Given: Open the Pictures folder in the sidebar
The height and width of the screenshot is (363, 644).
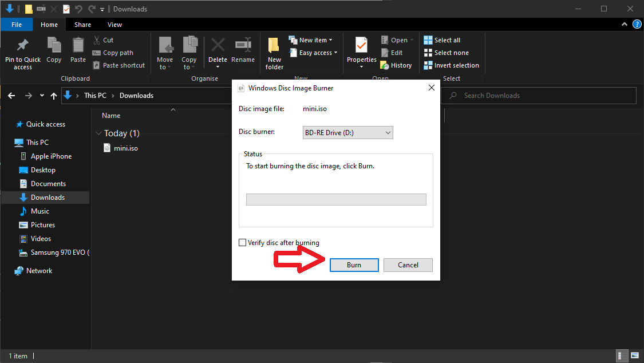Looking at the screenshot, I should pyautogui.click(x=37, y=224).
